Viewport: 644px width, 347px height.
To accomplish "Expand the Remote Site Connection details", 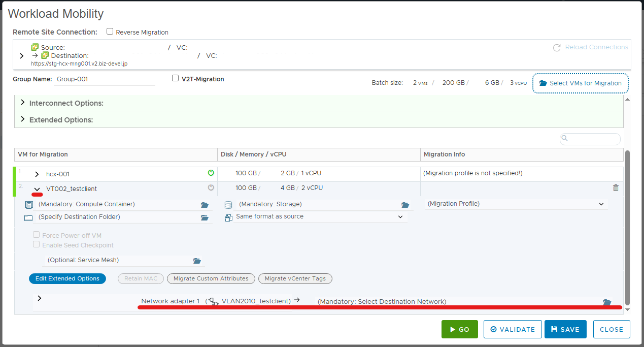I will point(21,56).
